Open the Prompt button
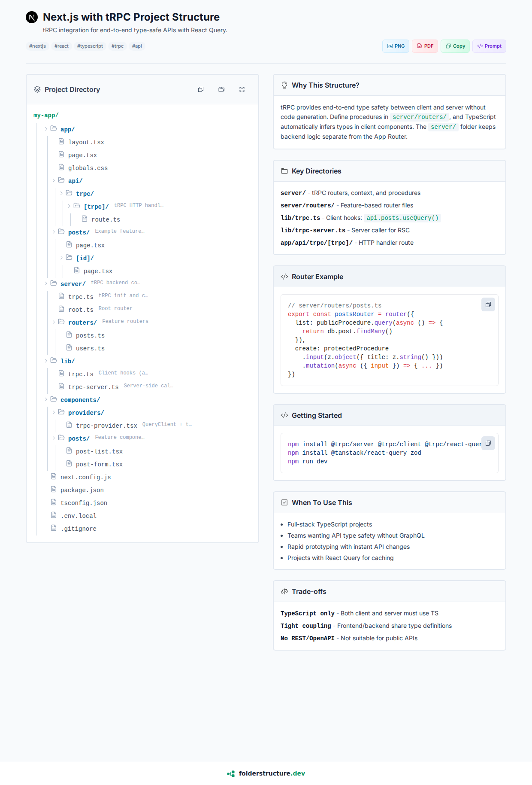 [489, 46]
